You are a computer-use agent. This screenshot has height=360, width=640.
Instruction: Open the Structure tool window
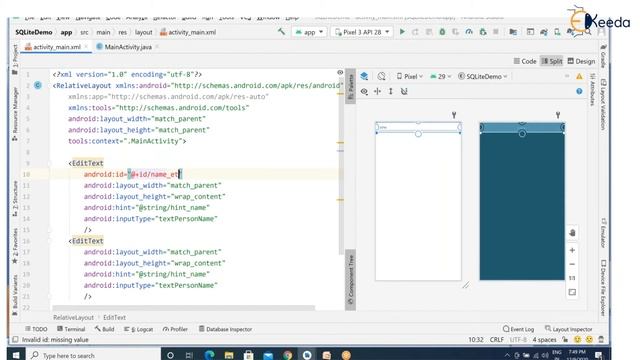coord(15,198)
